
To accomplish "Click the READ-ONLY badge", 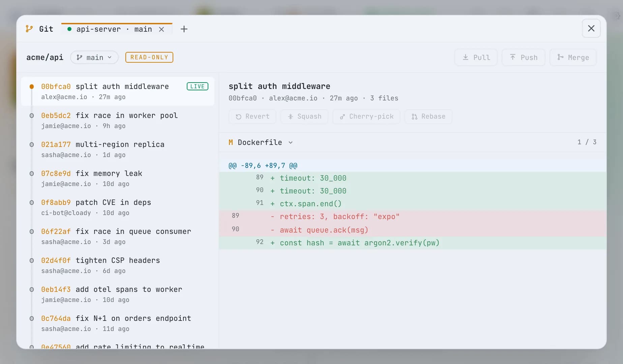I will 149,57.
